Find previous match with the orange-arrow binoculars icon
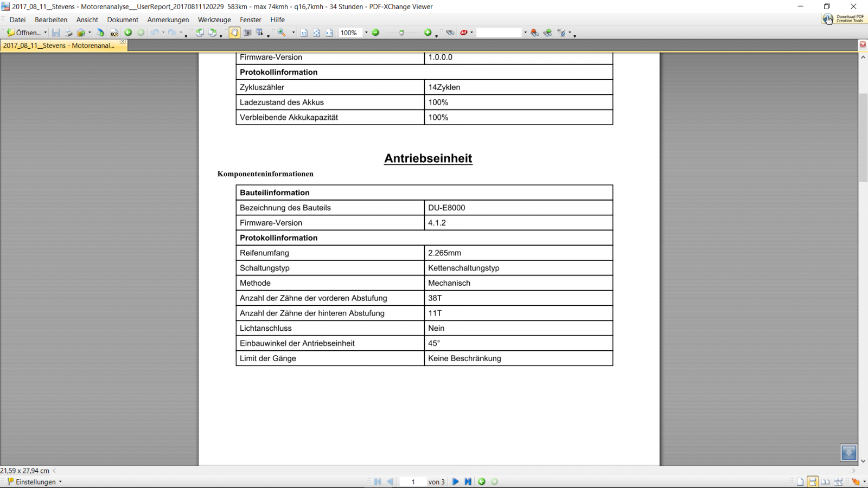Viewport: 868px width, 488px height. click(x=535, y=33)
